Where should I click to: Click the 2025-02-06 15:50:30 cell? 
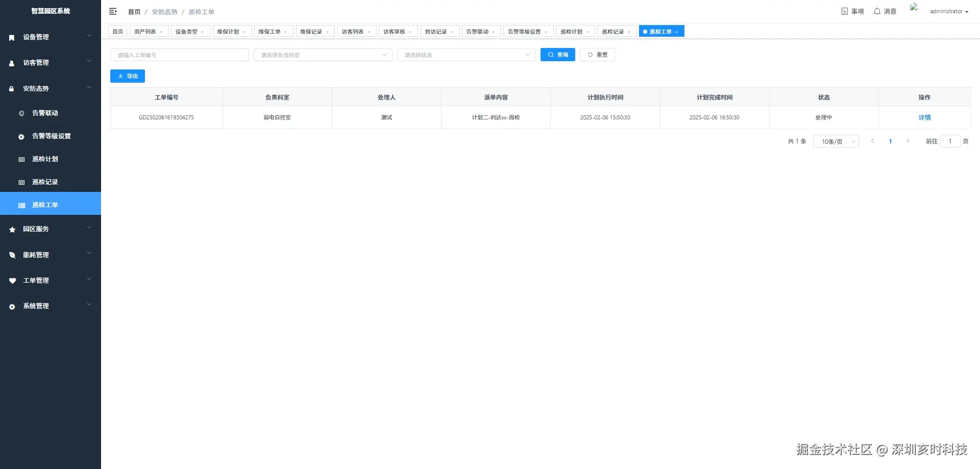(605, 117)
